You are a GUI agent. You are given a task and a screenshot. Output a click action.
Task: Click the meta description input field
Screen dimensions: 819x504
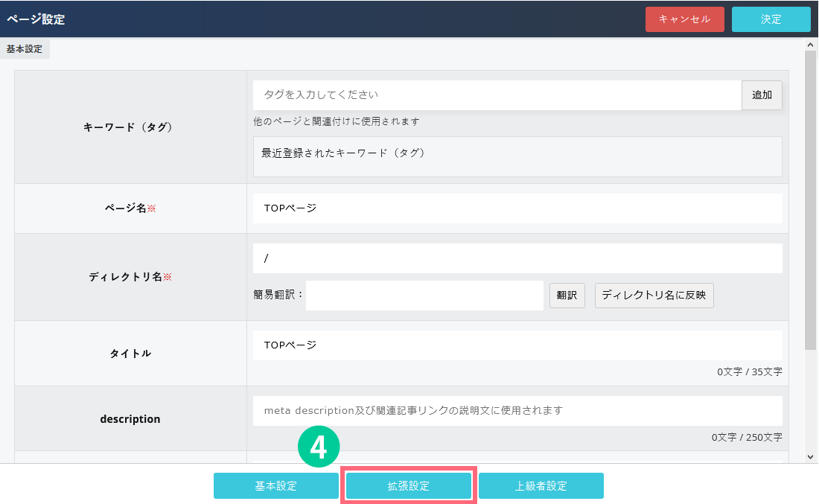click(517, 410)
